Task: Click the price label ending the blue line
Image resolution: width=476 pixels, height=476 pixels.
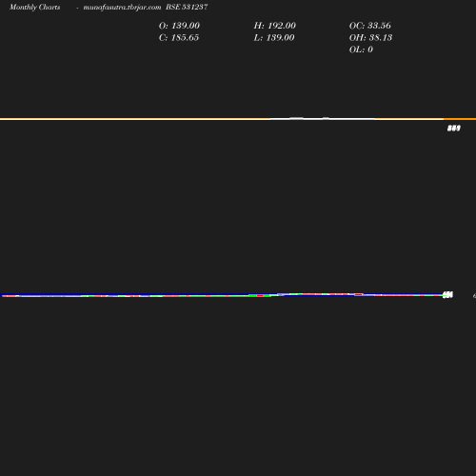Action: pos(447,295)
